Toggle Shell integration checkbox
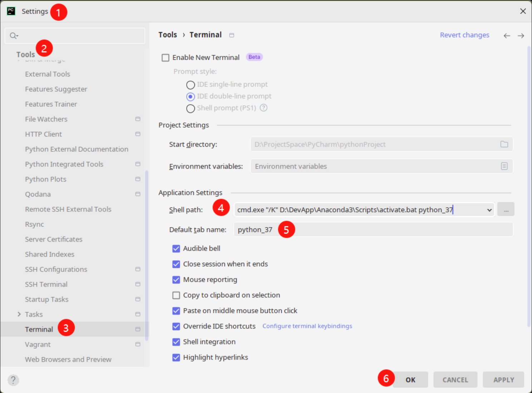Viewport: 532px width, 393px height. tap(176, 342)
